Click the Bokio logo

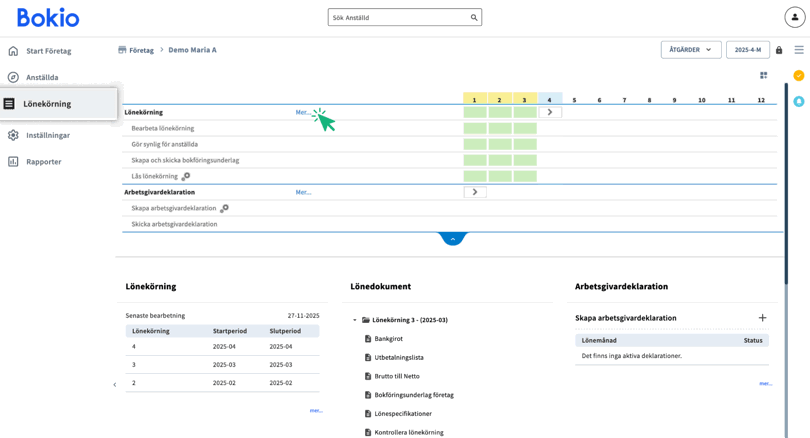click(x=48, y=18)
